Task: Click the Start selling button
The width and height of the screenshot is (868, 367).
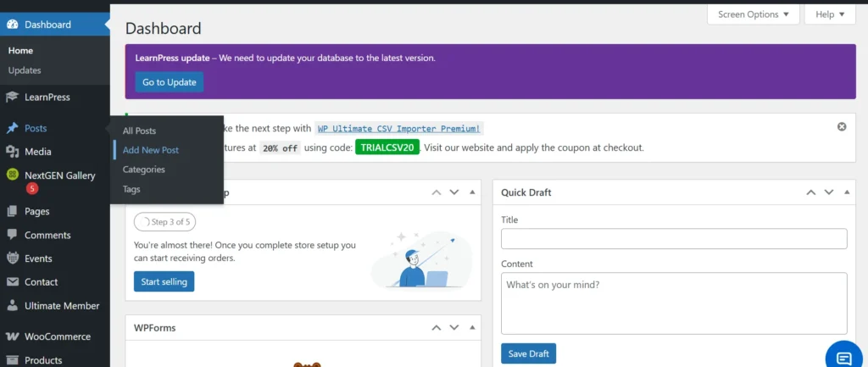Action: (164, 281)
